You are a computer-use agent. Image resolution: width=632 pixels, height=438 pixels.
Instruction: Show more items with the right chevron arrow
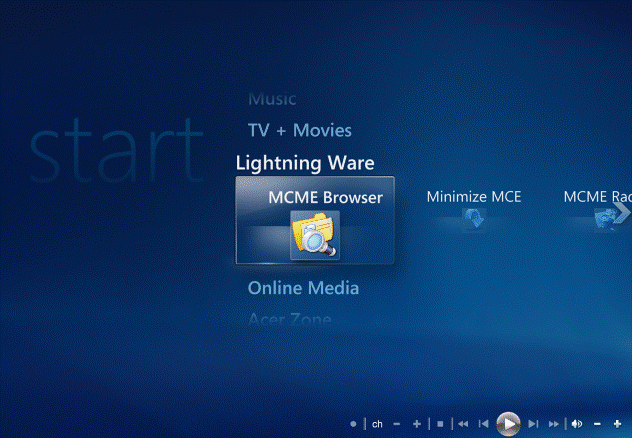pyautogui.click(x=622, y=212)
